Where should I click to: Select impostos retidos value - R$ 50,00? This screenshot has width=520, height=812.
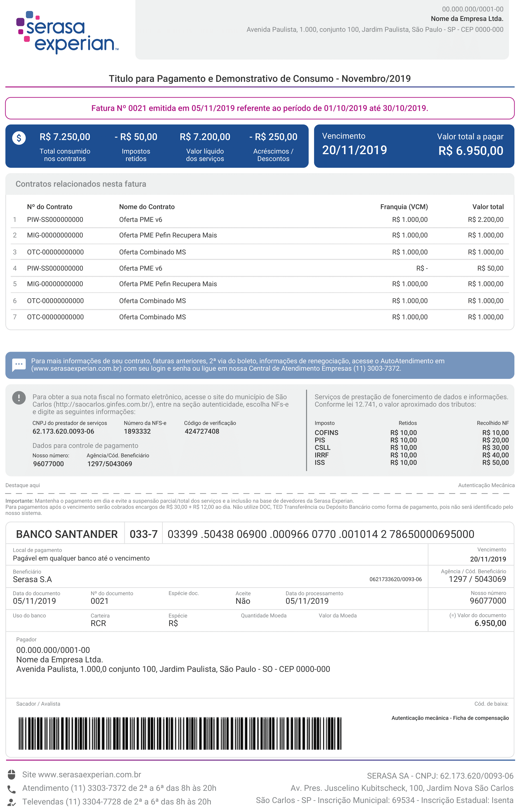coord(136,137)
